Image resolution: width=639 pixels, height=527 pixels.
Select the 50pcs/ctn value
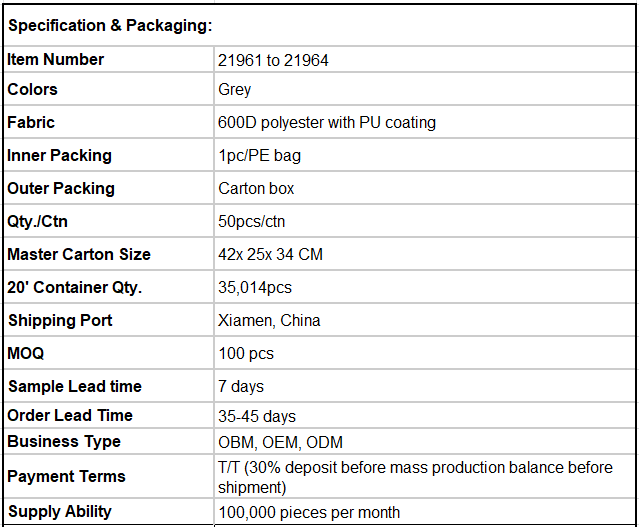tap(251, 221)
